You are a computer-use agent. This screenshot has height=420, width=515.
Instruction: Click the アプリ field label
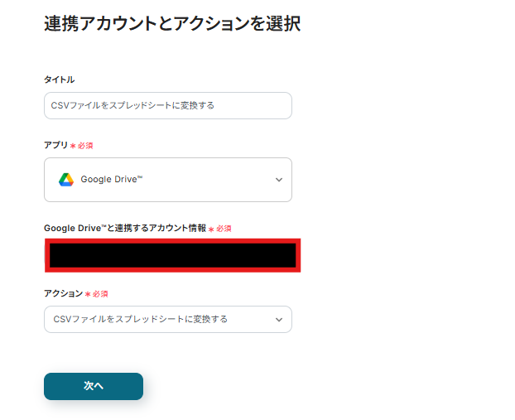55,145
